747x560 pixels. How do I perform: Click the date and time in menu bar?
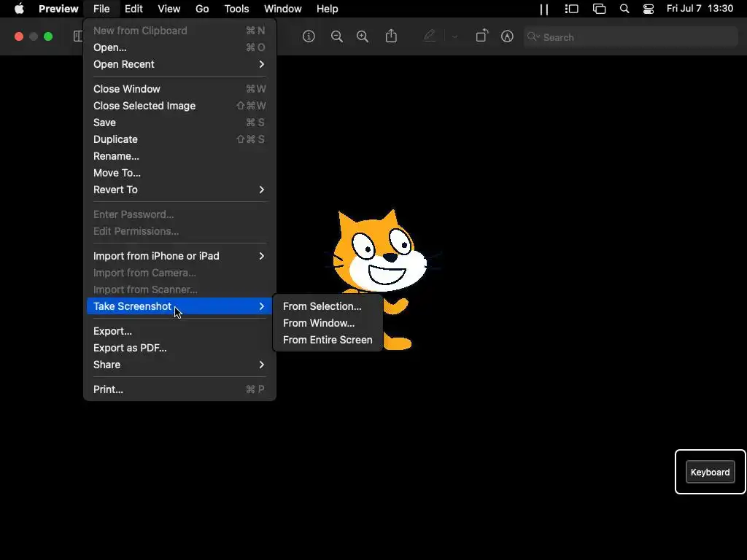click(700, 9)
